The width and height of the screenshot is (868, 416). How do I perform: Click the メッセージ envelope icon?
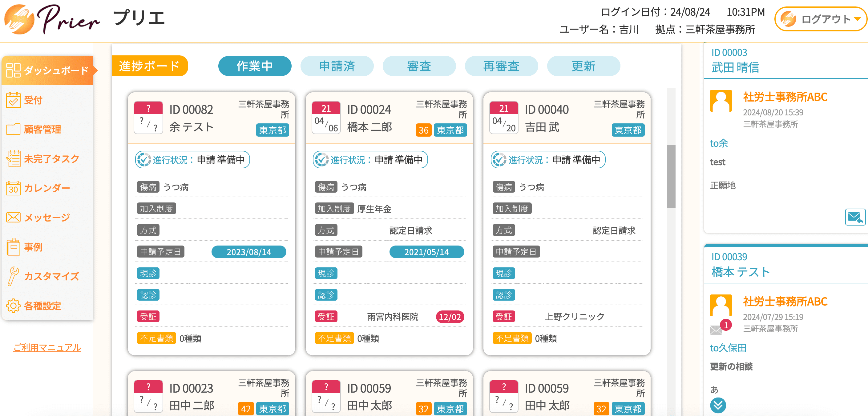click(14, 217)
